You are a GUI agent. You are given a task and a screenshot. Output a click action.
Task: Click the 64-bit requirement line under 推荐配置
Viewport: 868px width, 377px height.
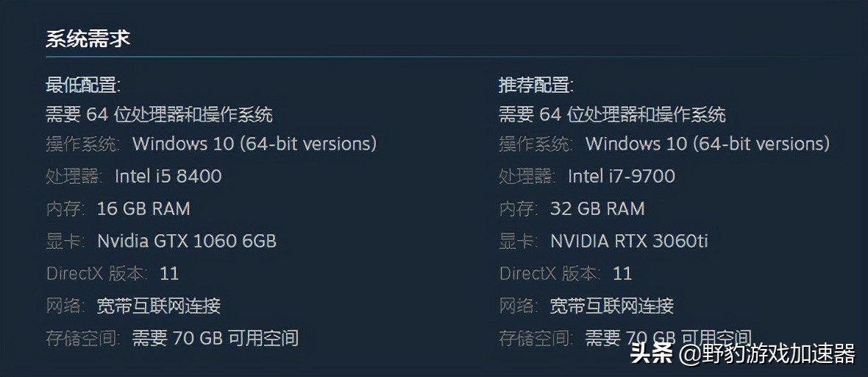tap(612, 114)
